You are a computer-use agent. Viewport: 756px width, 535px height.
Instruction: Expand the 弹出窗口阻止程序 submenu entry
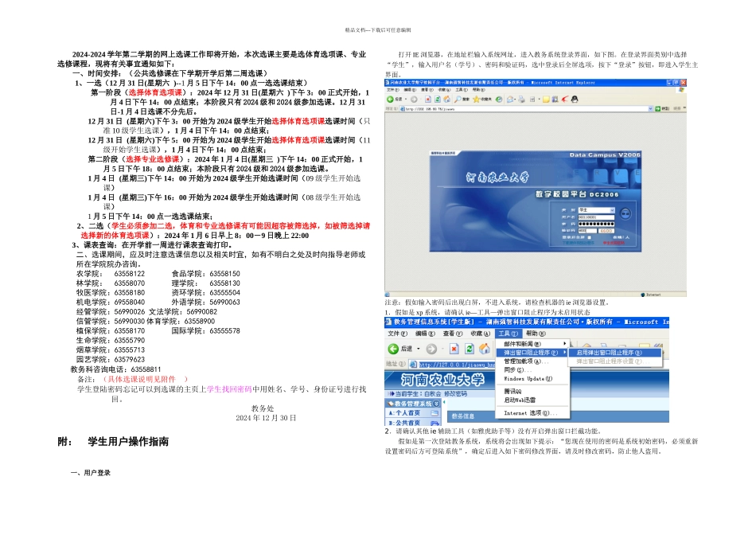tap(532, 353)
